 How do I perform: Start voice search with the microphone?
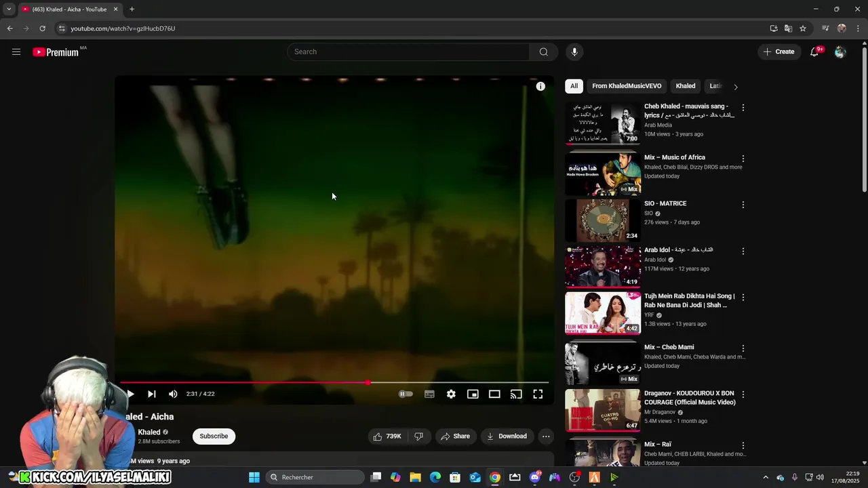point(574,52)
